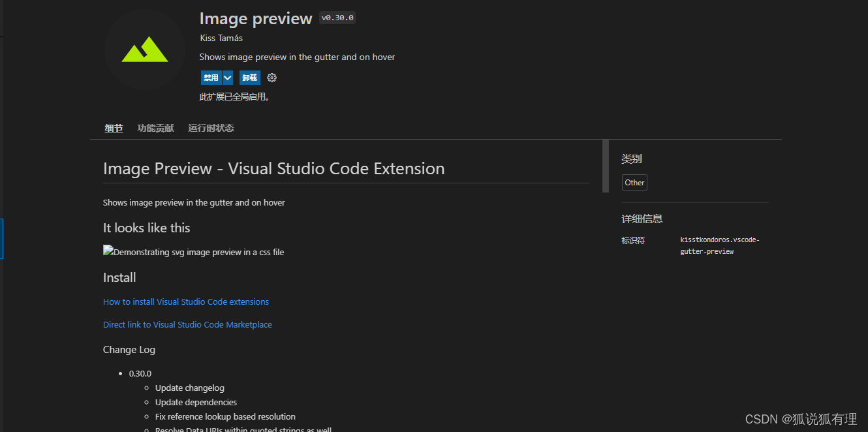Click the 禁用 (Disable) button
Image resolution: width=868 pixels, height=432 pixels.
point(211,78)
